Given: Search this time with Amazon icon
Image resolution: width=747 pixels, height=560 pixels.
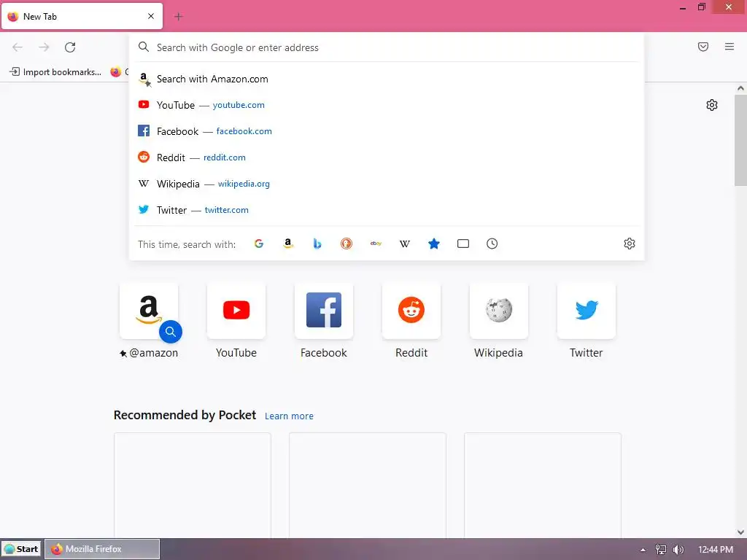Looking at the screenshot, I should (x=287, y=244).
